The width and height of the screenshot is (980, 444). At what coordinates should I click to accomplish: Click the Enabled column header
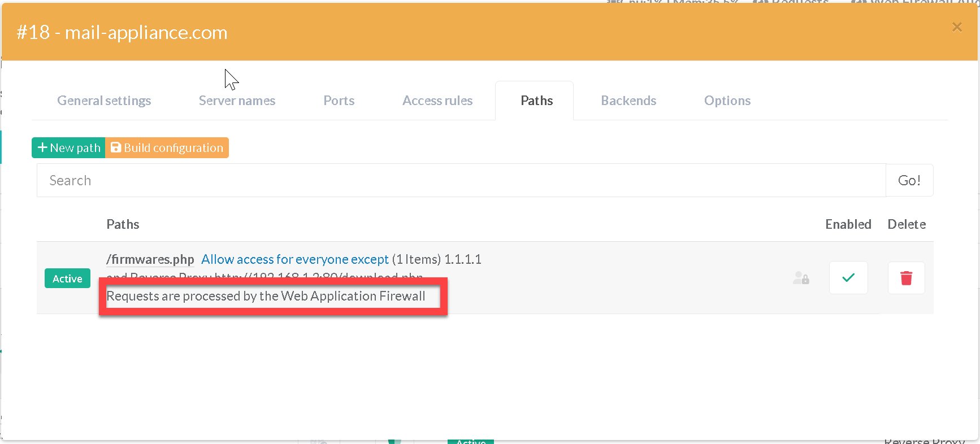tap(848, 224)
